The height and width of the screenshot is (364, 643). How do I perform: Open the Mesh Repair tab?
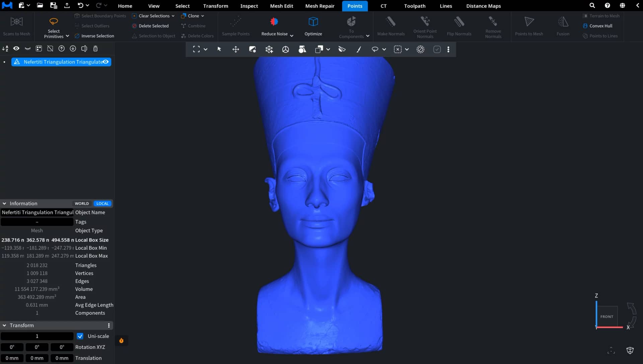point(320,6)
